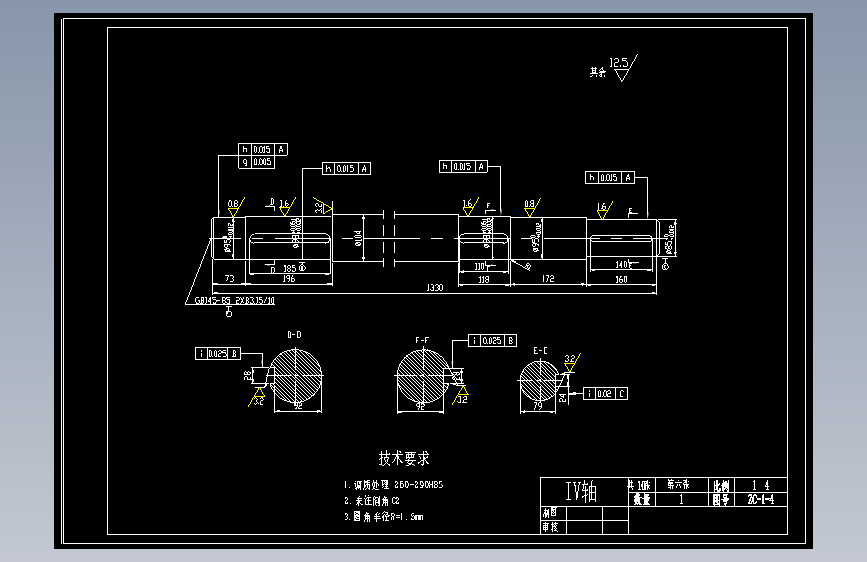867x562 pixels.
Task: Click the 比例 label cell
Action: point(721,485)
